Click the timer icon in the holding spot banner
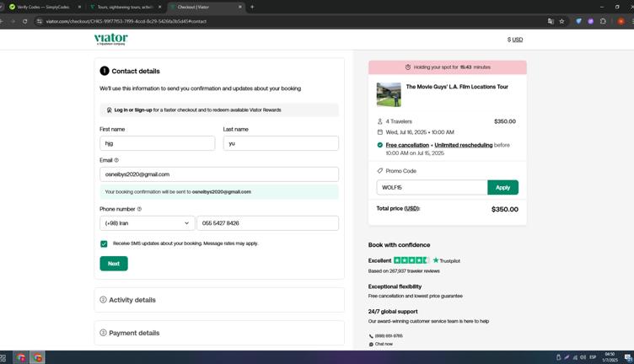This screenshot has height=364, width=634. tap(407, 67)
